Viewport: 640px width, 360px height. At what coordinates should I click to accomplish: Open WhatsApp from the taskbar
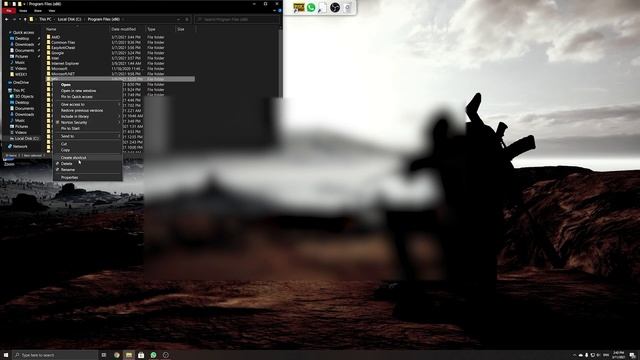153,356
